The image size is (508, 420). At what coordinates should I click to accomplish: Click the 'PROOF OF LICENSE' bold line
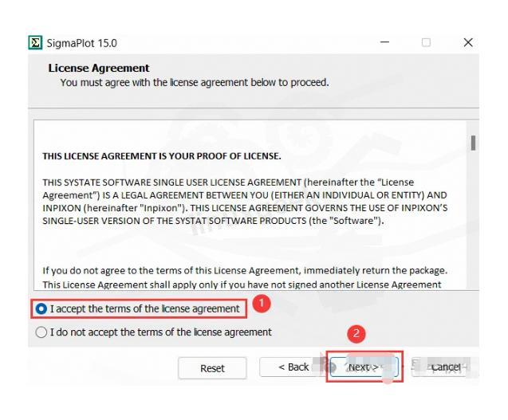click(x=162, y=156)
